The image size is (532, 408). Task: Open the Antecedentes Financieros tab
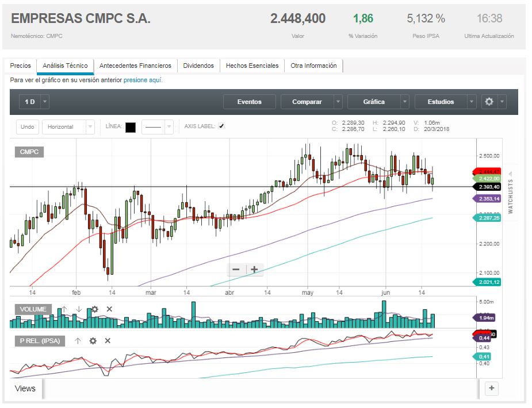click(x=135, y=66)
